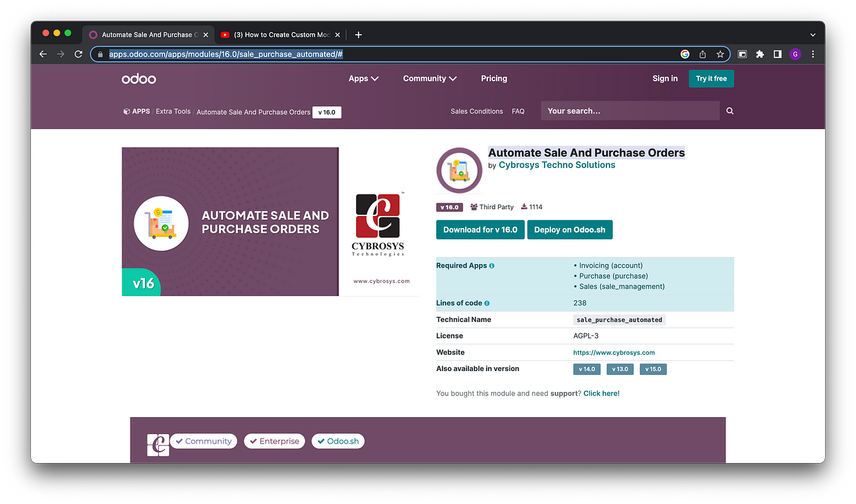The height and width of the screenshot is (504, 856).
Task: Toggle the browser side panel icon
Action: (777, 54)
